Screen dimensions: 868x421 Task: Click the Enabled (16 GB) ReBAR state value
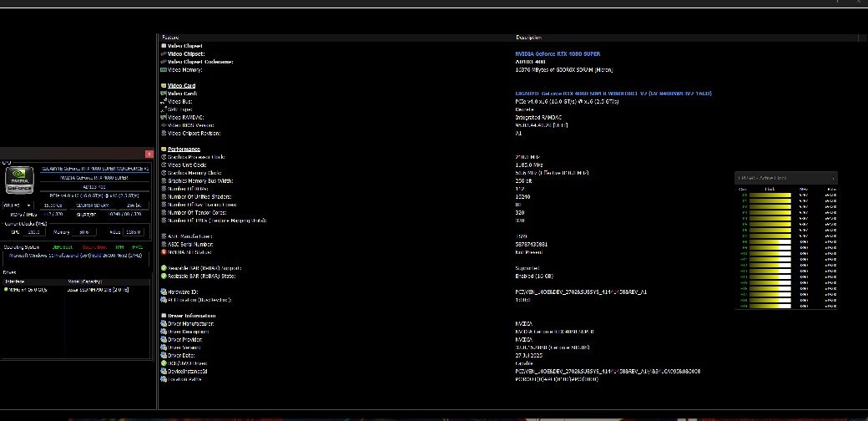coord(534,276)
